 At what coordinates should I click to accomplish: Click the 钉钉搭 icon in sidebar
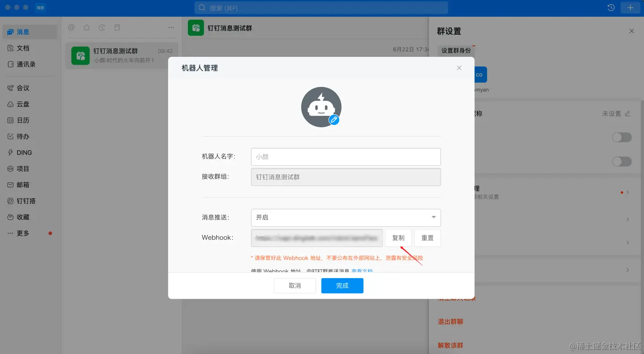10,201
